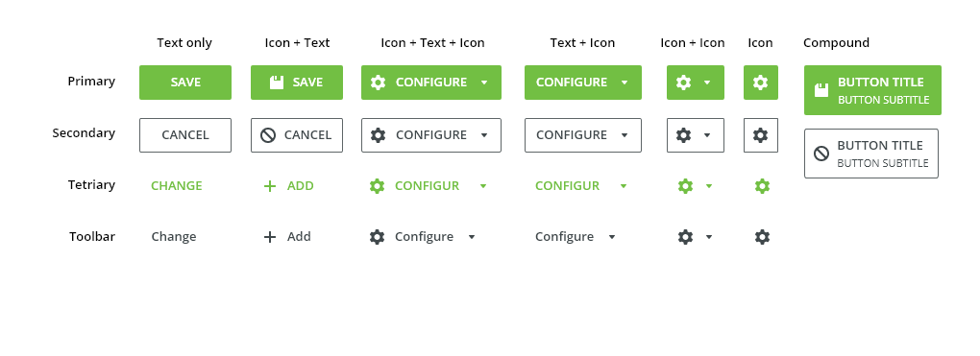Screen dimensions: 980x356
Task: Click the toolbar Change text button
Action: pyautogui.click(x=174, y=237)
